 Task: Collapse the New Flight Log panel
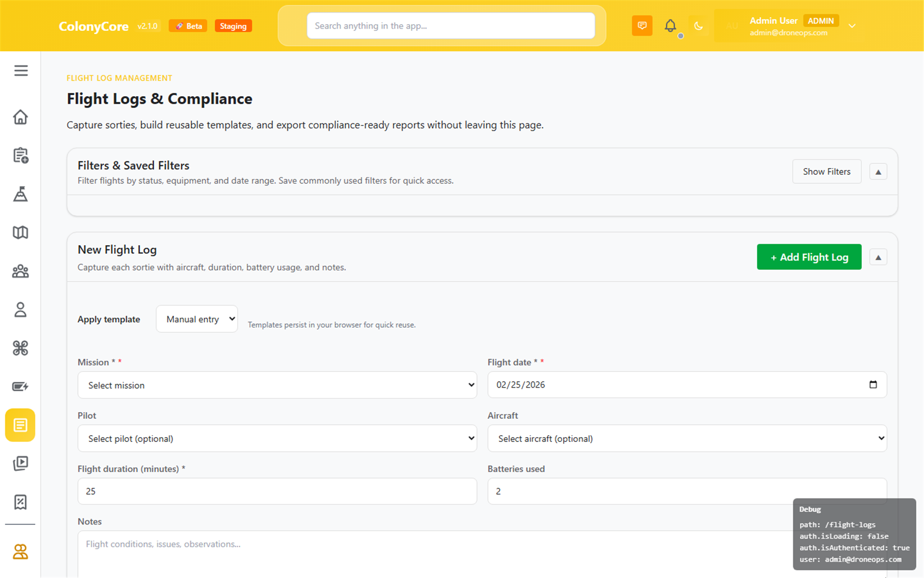click(x=878, y=257)
